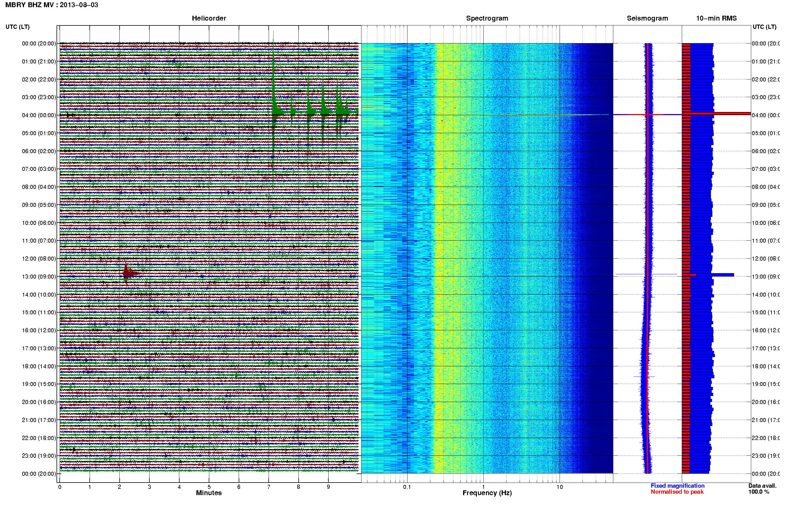Image resolution: width=812 pixels, height=508 pixels.
Task: Click the title 'MBRY BHZ MV : 2013-08-03'
Action: pyautogui.click(x=52, y=5)
